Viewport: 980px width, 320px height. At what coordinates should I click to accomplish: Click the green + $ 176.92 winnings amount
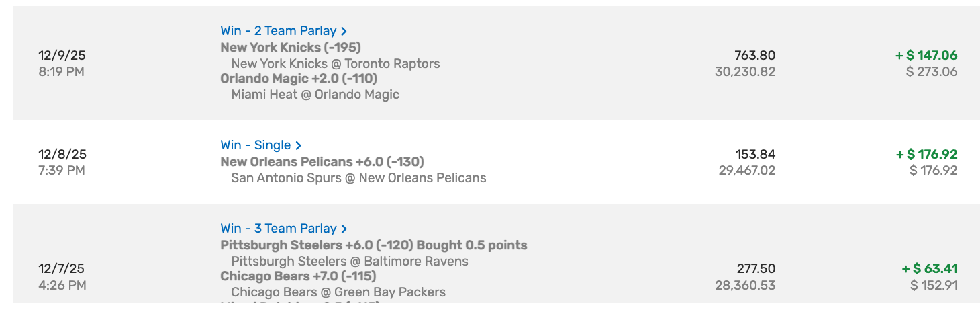point(926,155)
